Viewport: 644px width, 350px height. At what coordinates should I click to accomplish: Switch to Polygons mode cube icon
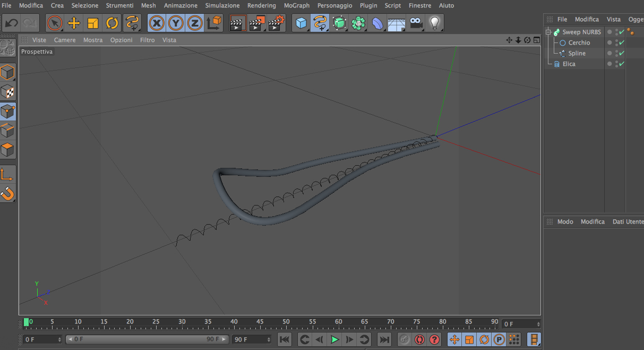pyautogui.click(x=7, y=150)
